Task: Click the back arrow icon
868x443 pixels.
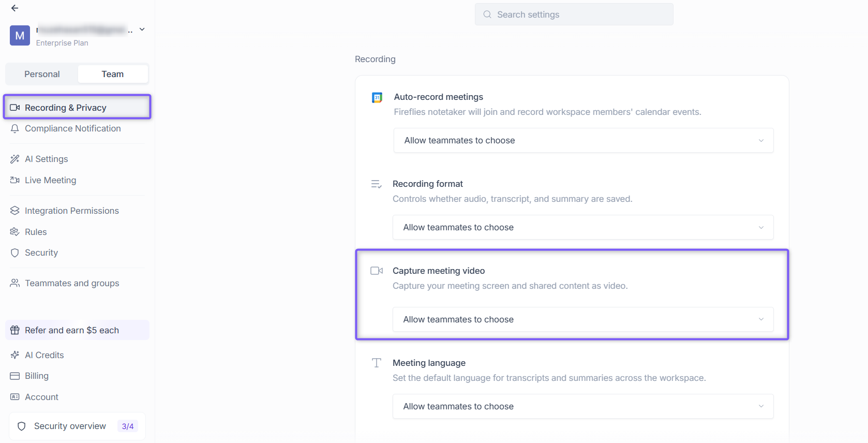Action: click(14, 8)
